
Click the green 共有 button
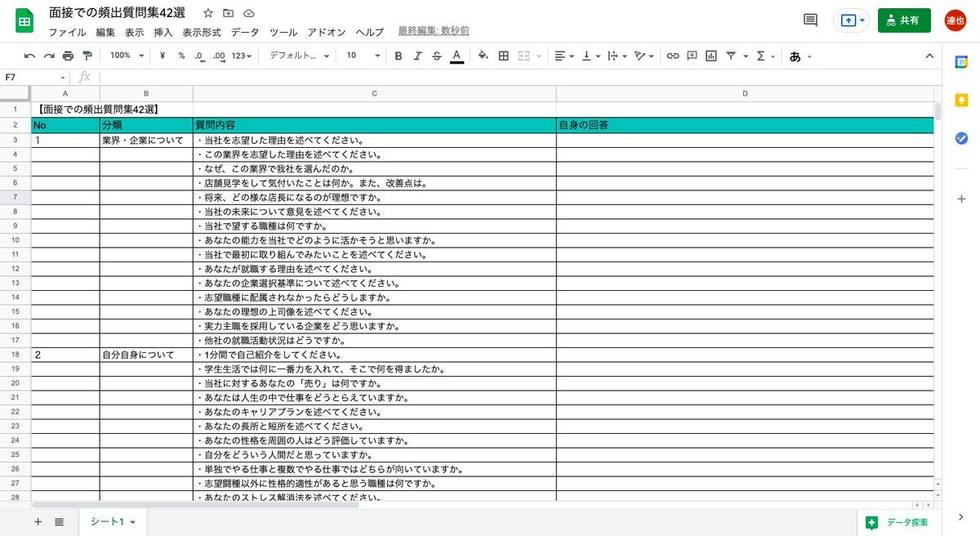point(904,20)
